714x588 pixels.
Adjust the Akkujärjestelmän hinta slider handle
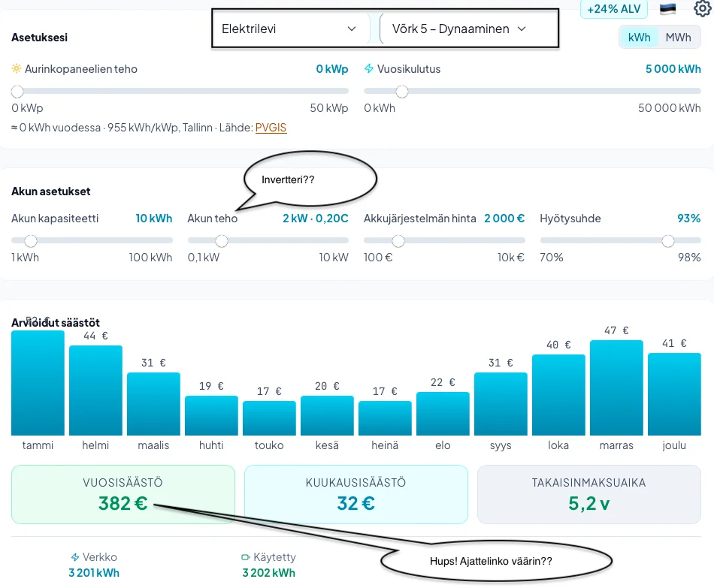point(398,241)
